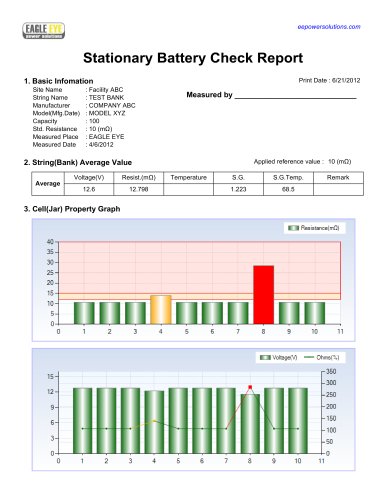386x500 pixels.
Task: Click the Basic Information heading
Action: coord(58,81)
